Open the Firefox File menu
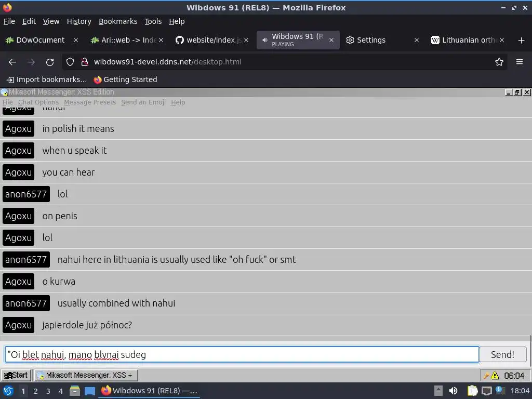Viewport: 532px width, 399px height. pyautogui.click(x=9, y=21)
